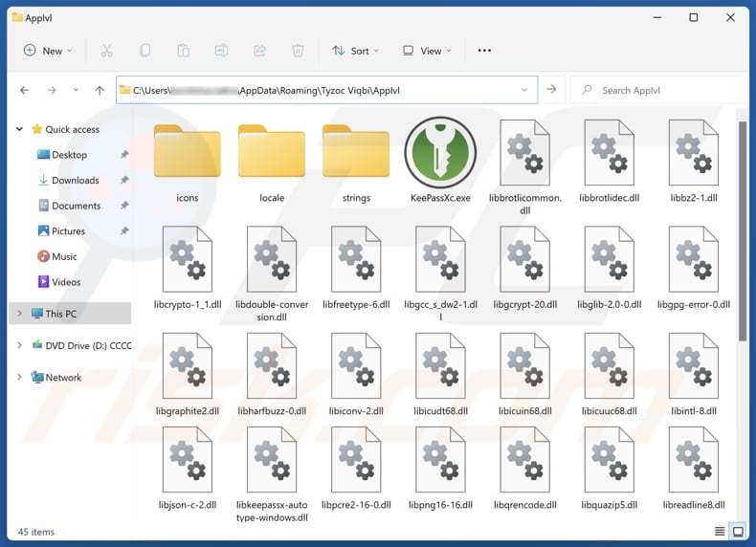Screen dimensions: 756x547
Task: Open Videos in navigation pane
Action: 66,282
